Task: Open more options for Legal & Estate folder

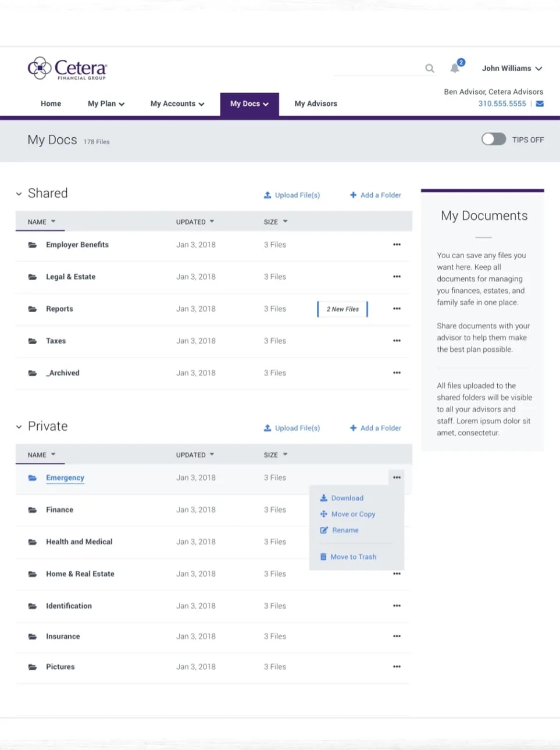Action: coord(397,277)
